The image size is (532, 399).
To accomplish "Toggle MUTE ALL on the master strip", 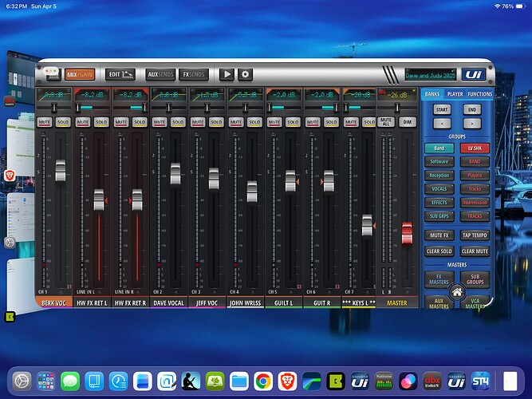I will pyautogui.click(x=387, y=121).
